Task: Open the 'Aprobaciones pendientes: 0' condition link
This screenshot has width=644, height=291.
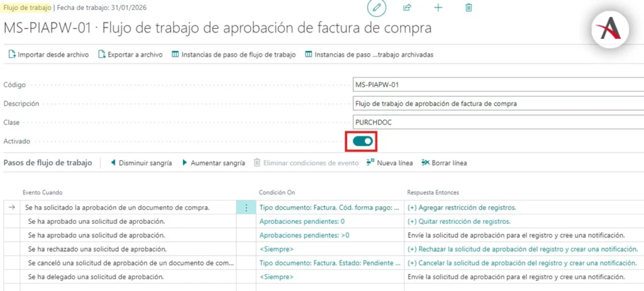Action: (x=302, y=221)
